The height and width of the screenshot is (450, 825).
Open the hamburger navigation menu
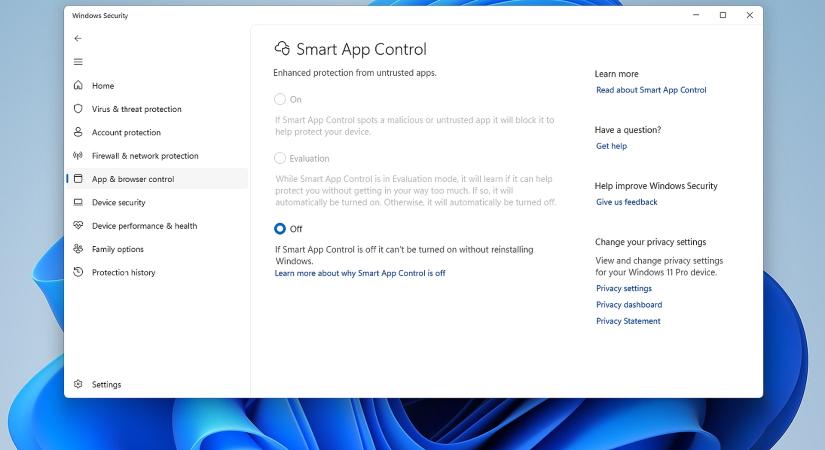78,62
